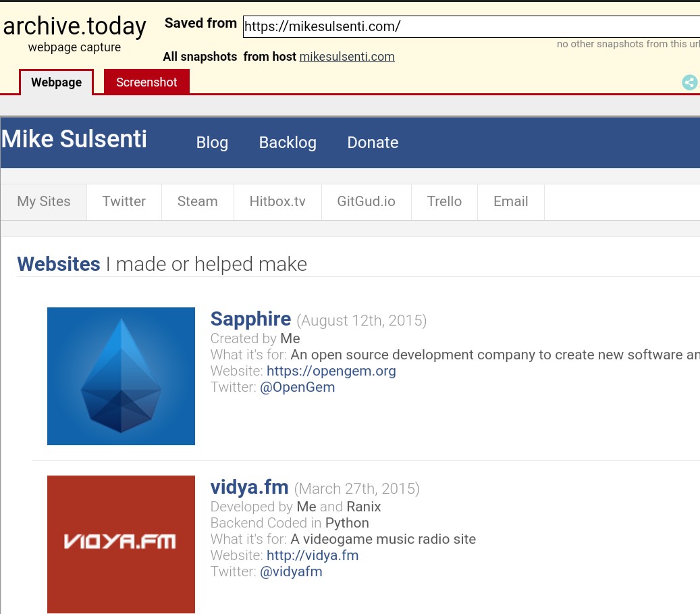
Task: Open the vidya.fm project title link
Action: pos(249,487)
